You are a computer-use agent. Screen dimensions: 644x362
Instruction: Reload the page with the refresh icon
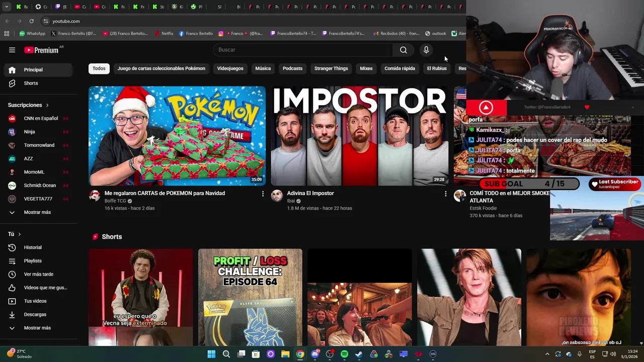point(31,21)
